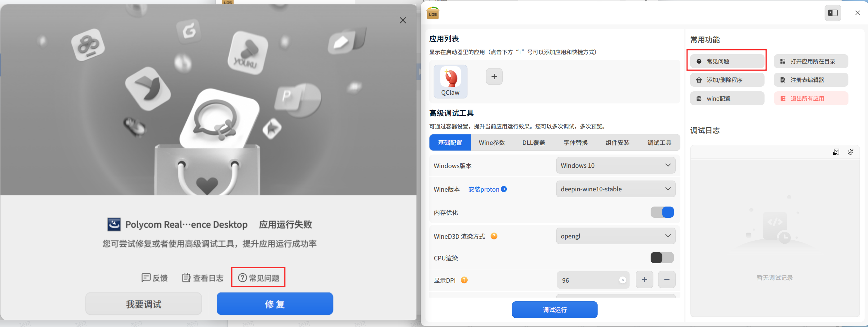The width and height of the screenshot is (868, 327).
Task: Click the 应用运行失败 text
Action: pyautogui.click(x=285, y=225)
